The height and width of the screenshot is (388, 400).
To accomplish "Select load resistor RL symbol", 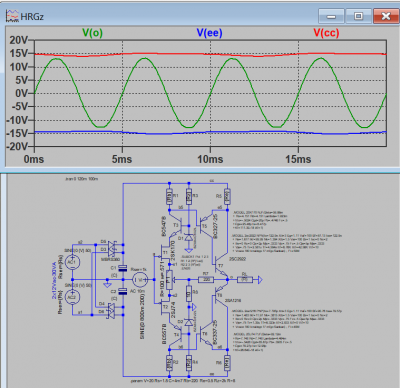I will [x=245, y=279].
